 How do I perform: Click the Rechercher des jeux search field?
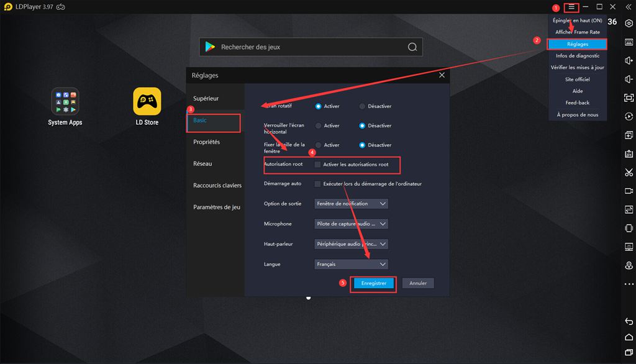pos(311,47)
